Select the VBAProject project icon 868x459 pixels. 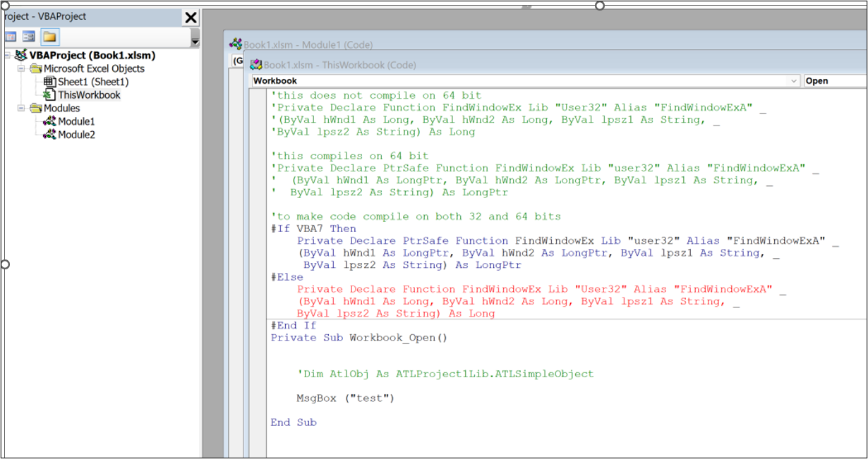coord(21,55)
